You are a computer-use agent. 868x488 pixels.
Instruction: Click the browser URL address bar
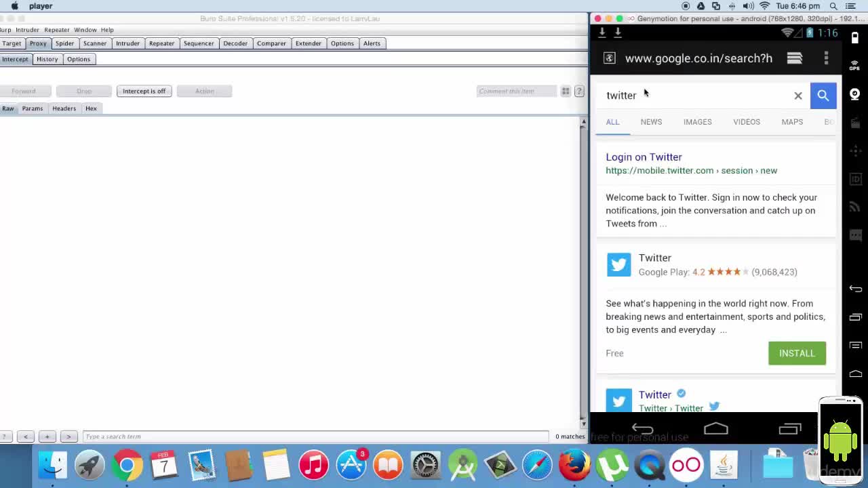click(x=698, y=58)
